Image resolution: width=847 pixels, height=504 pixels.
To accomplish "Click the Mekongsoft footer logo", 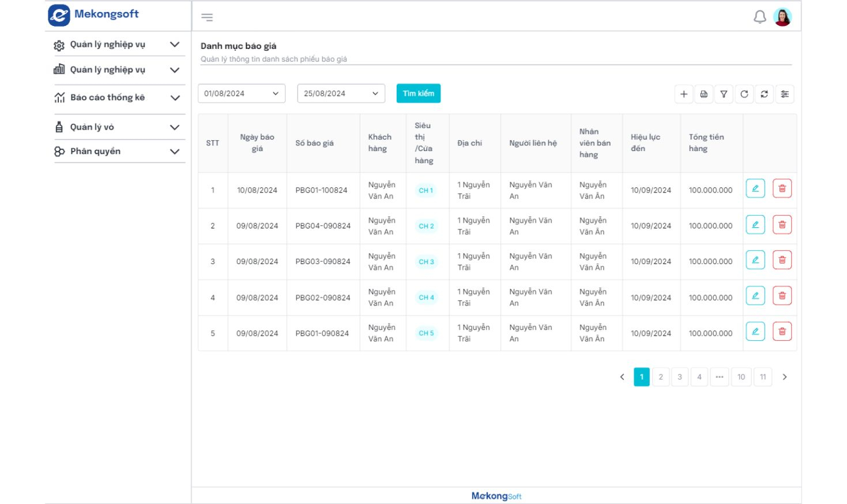I will [x=496, y=496].
